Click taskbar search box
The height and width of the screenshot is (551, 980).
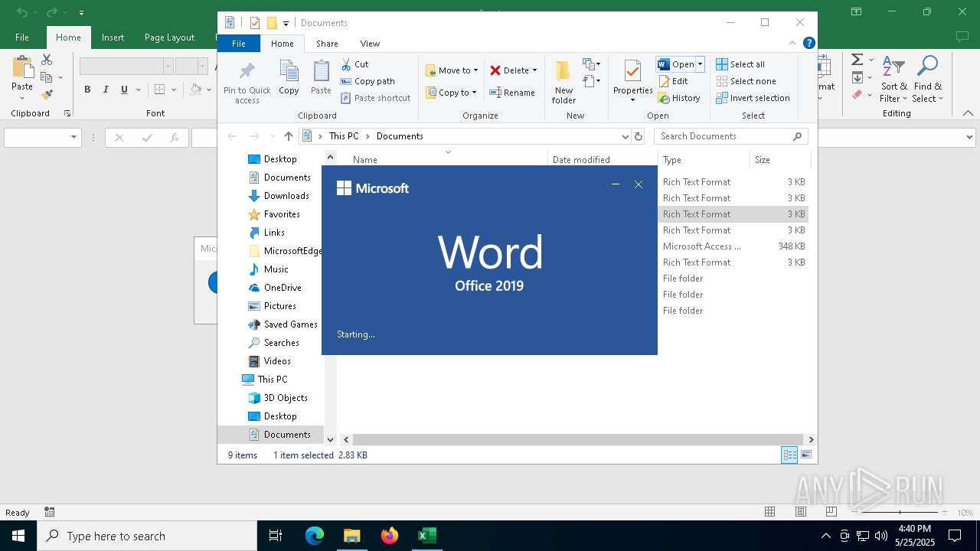146,536
